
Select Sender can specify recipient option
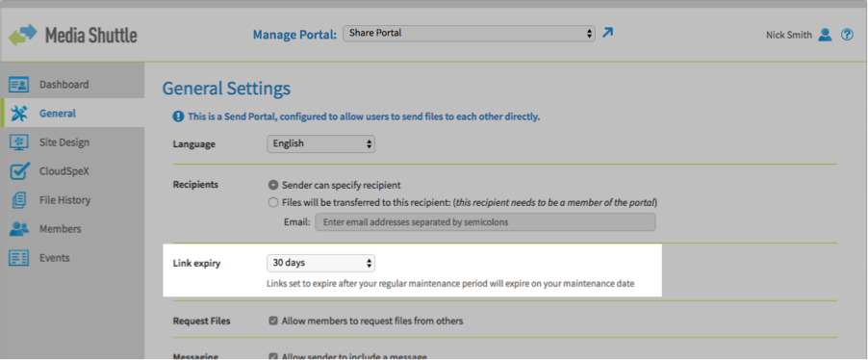coord(273,185)
